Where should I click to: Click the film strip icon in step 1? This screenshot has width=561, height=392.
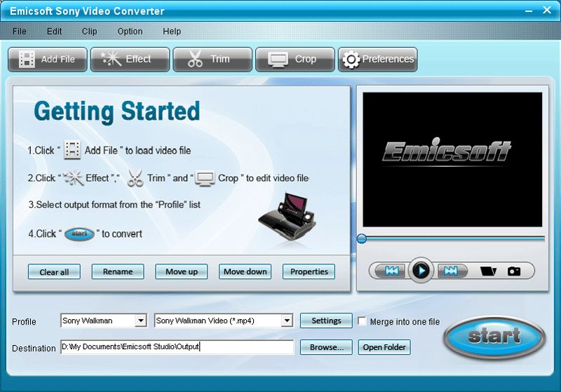(x=72, y=150)
